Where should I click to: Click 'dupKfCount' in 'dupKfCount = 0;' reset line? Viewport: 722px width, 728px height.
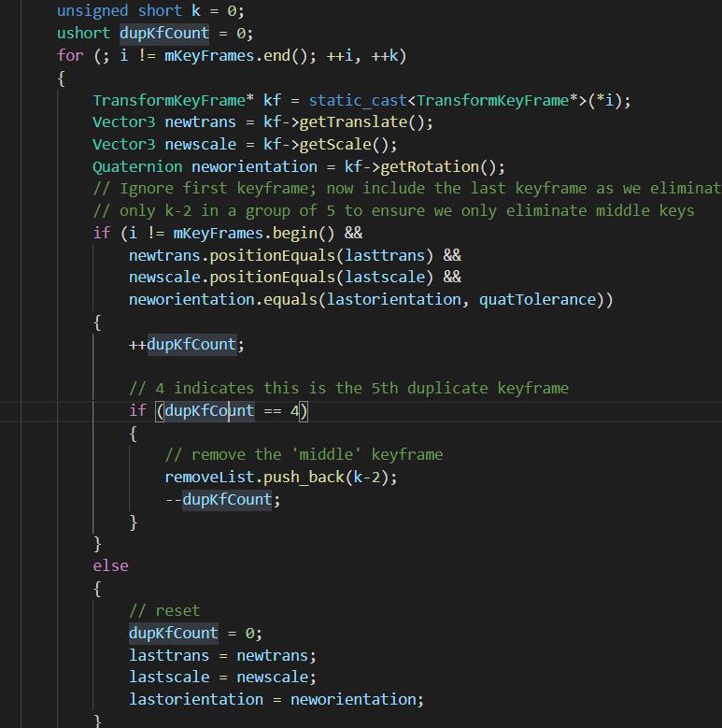click(174, 634)
